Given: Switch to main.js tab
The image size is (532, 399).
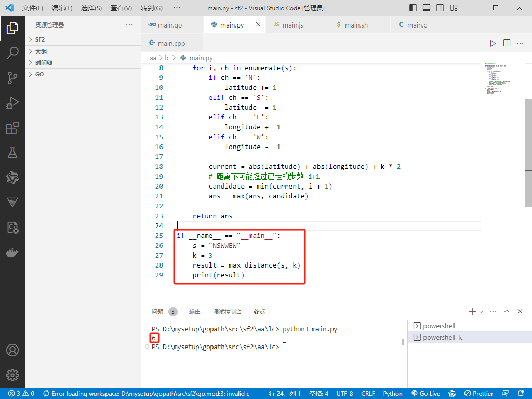Looking at the screenshot, I should click(297, 25).
